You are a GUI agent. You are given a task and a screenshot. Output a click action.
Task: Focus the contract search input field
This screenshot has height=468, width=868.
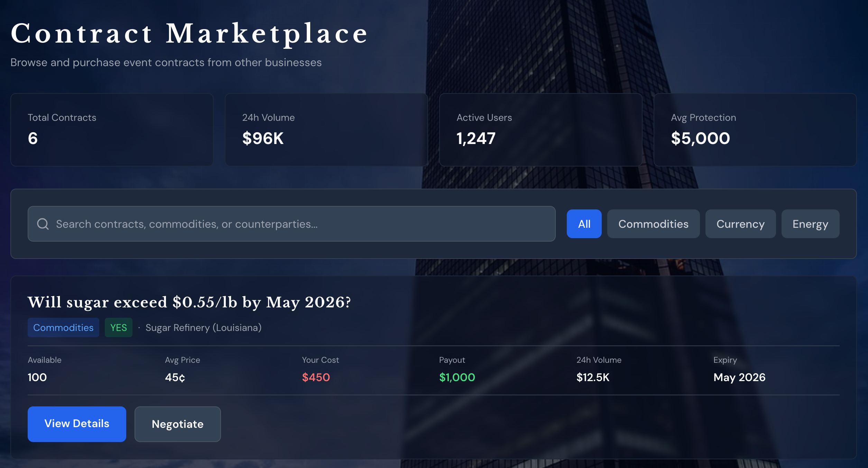(297, 224)
